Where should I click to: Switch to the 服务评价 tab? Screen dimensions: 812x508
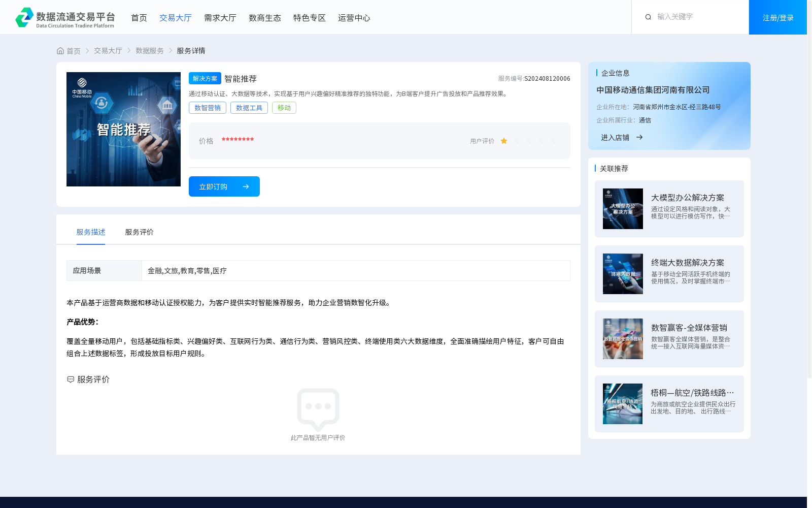(x=140, y=232)
